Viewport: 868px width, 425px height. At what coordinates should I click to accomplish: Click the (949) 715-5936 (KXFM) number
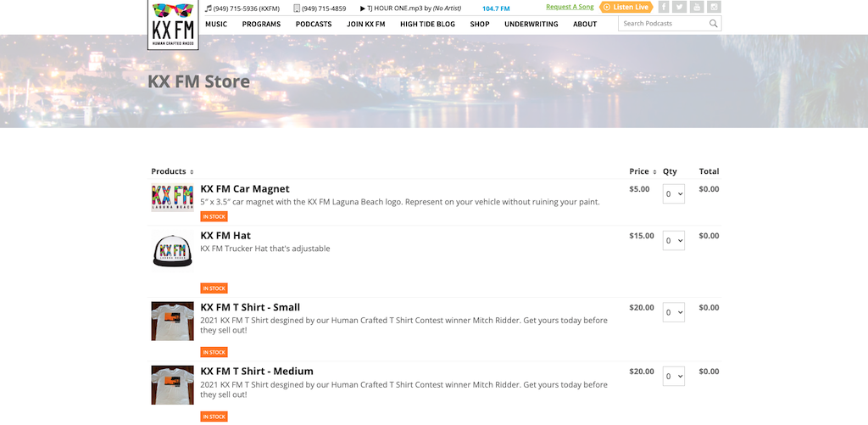tap(247, 8)
